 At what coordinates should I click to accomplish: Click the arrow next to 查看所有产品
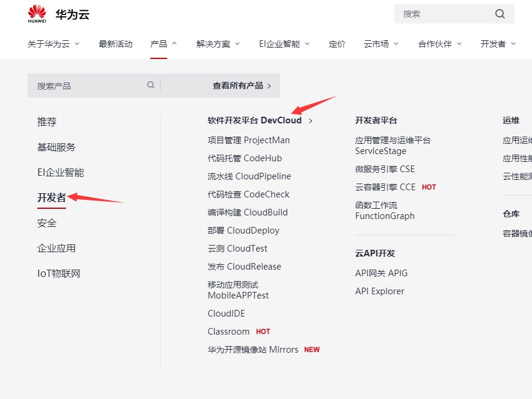point(269,86)
